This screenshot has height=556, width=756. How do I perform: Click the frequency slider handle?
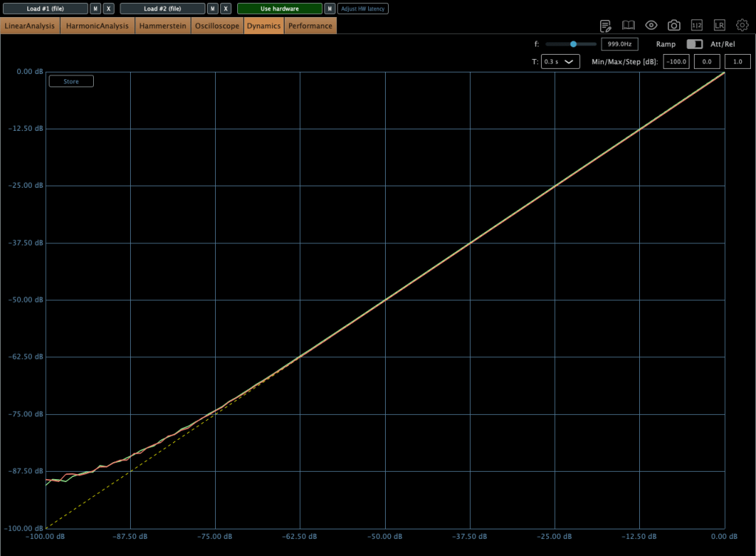(573, 44)
